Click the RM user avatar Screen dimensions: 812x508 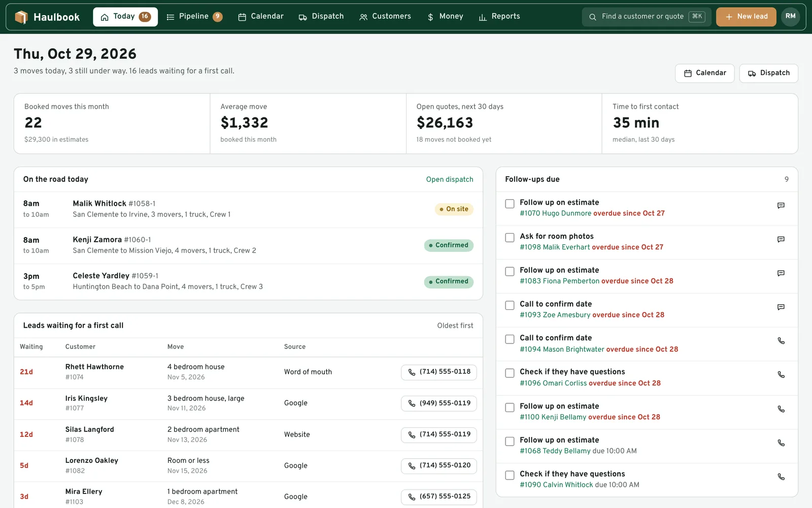coord(790,17)
